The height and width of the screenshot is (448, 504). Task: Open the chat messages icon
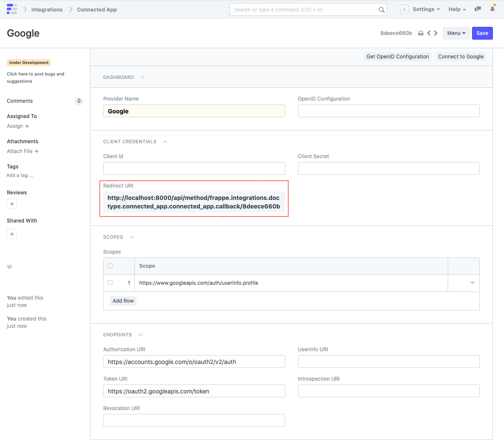click(478, 9)
